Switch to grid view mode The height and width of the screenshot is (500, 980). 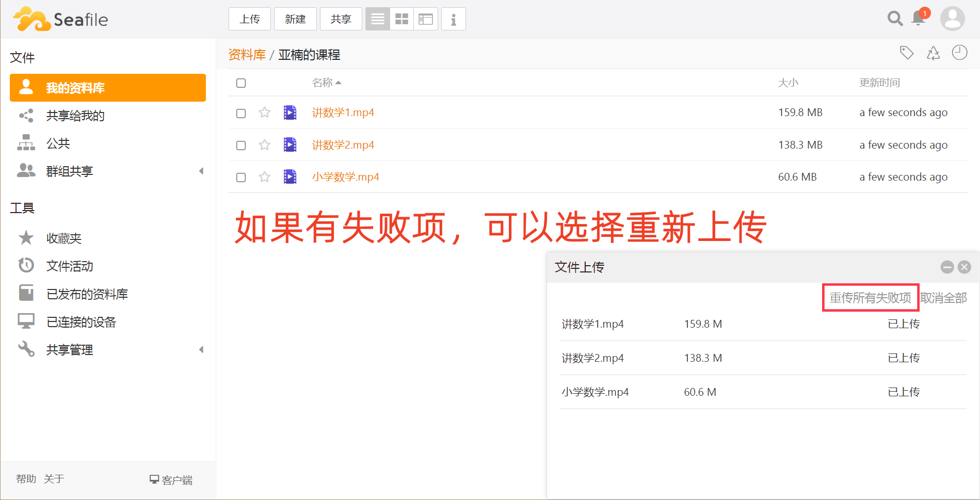[401, 20]
